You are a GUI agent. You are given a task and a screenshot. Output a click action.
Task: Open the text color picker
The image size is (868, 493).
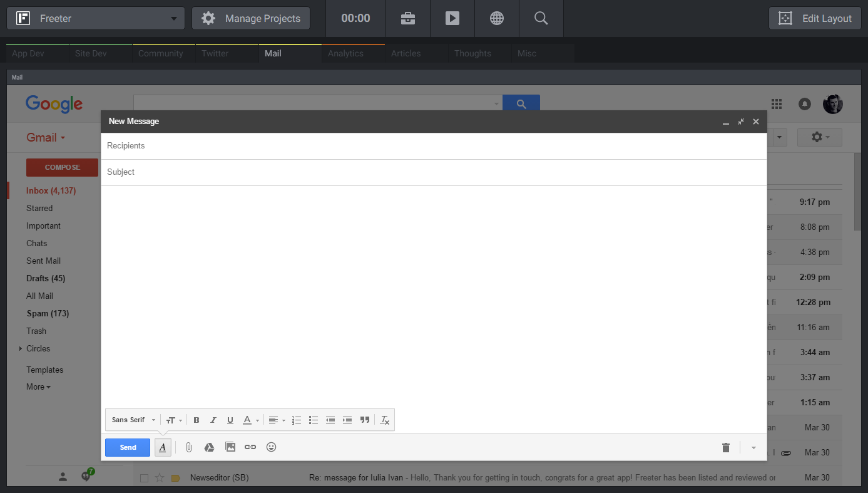tap(250, 420)
